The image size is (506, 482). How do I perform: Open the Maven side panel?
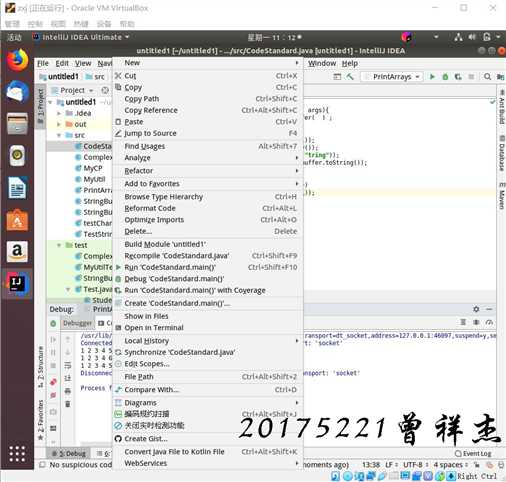pos(501,196)
